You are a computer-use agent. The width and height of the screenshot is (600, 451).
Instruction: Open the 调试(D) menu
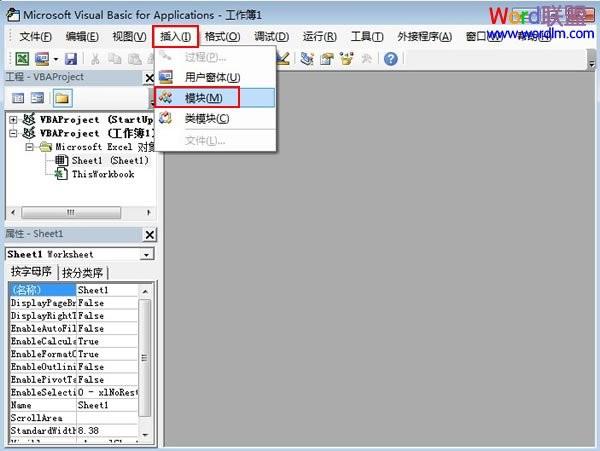271,37
